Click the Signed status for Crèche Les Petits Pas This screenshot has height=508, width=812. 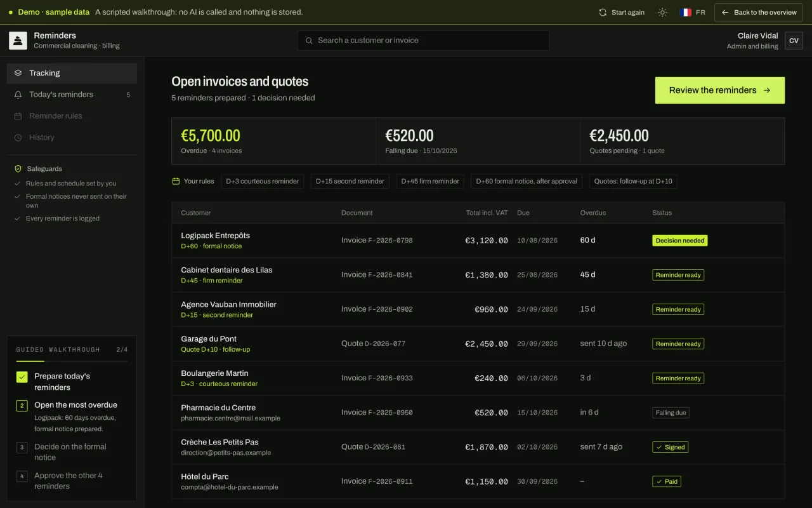(x=671, y=447)
